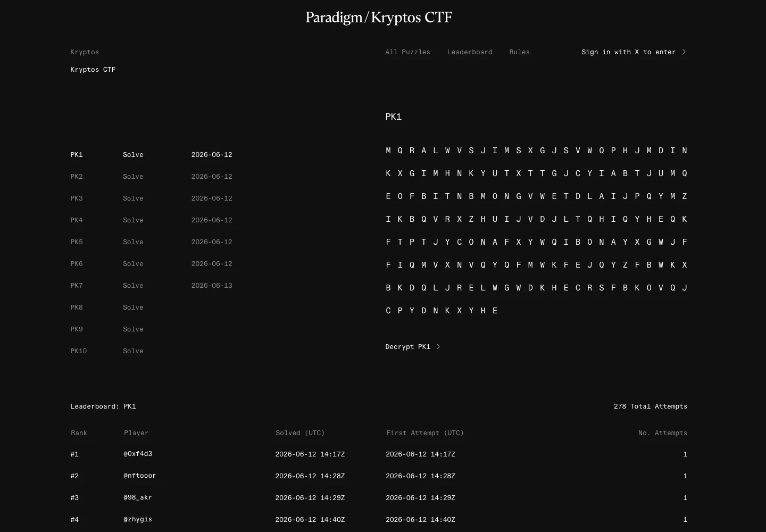Click Solve for PK6

(133, 264)
